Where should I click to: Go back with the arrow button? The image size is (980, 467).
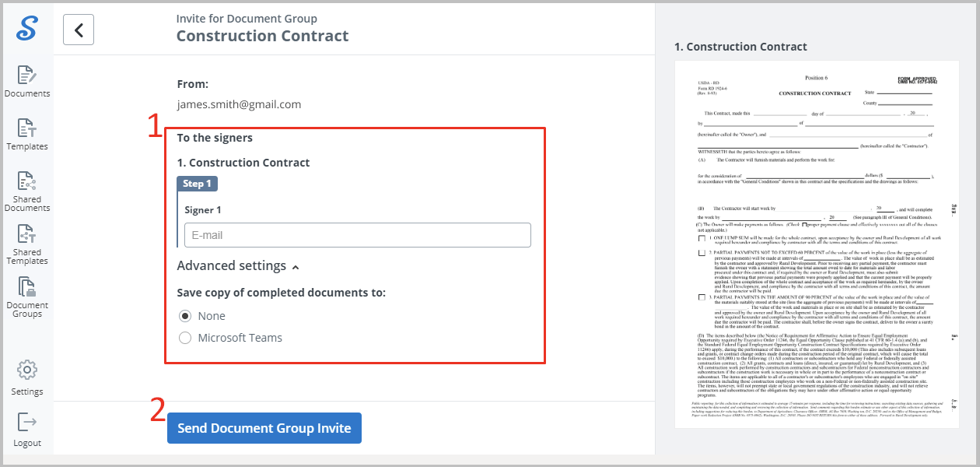tap(79, 30)
